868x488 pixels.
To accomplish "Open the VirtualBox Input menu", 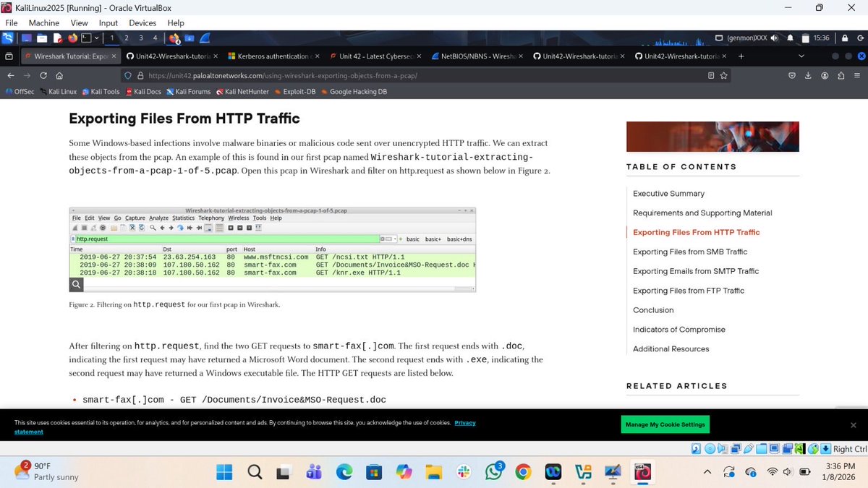I will 108,23.
